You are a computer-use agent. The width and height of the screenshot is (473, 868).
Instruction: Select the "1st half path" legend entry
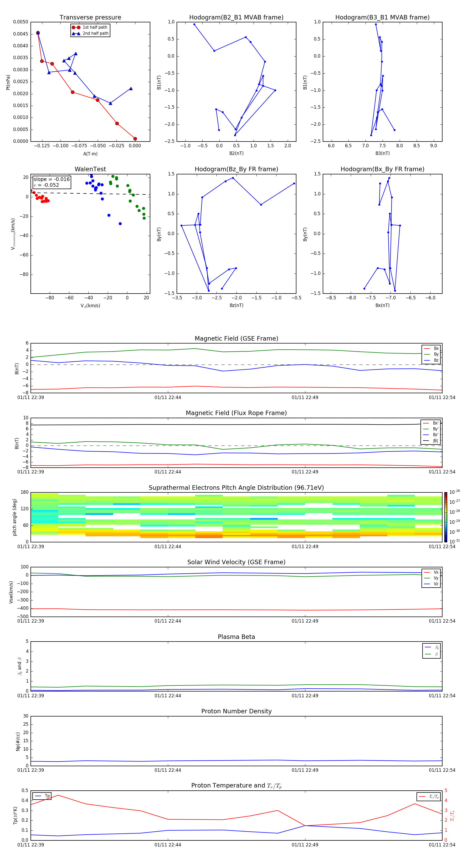(90, 27)
